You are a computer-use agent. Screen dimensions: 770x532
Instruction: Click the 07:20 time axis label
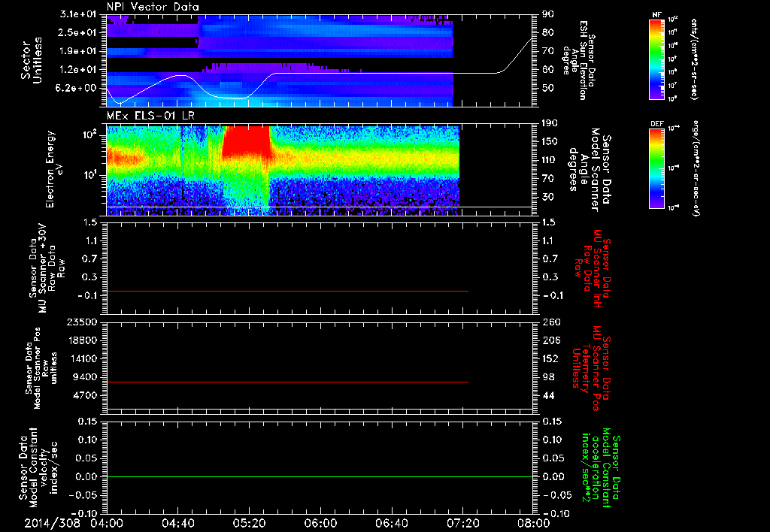[462, 523]
